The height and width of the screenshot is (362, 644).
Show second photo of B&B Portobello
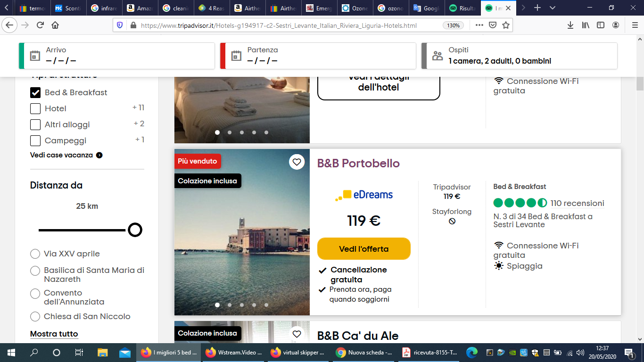(230, 305)
